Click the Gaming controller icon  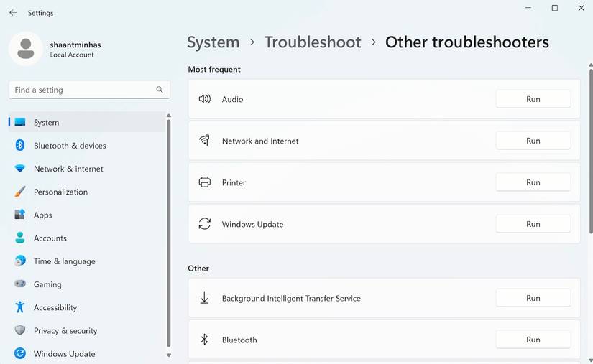coord(20,284)
